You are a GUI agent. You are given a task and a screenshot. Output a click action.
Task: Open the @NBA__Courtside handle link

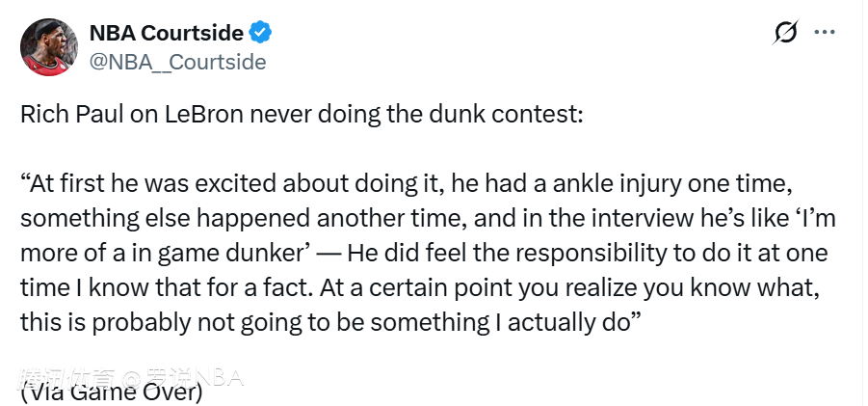click(x=177, y=62)
